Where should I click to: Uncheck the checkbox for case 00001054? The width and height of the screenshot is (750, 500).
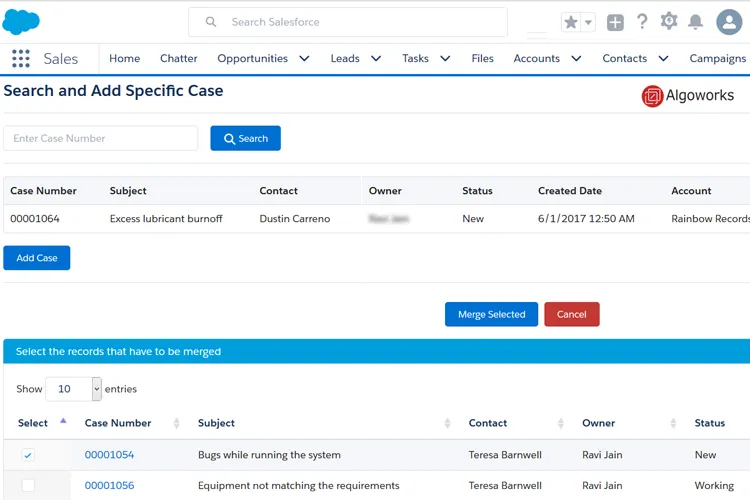[28, 455]
